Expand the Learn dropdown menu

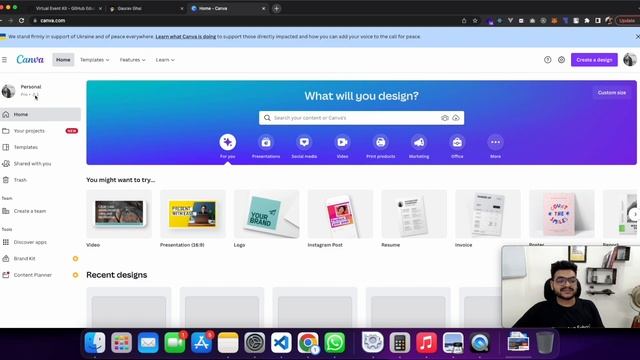(165, 60)
